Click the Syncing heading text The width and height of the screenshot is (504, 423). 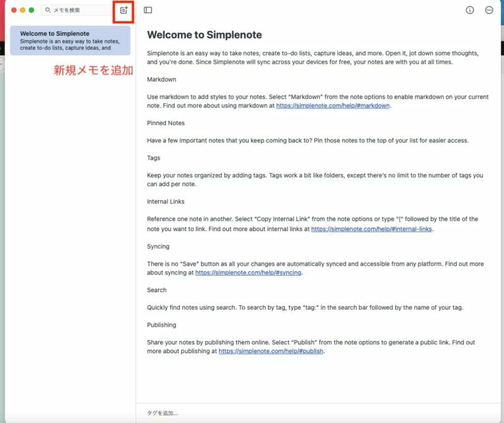[158, 246]
